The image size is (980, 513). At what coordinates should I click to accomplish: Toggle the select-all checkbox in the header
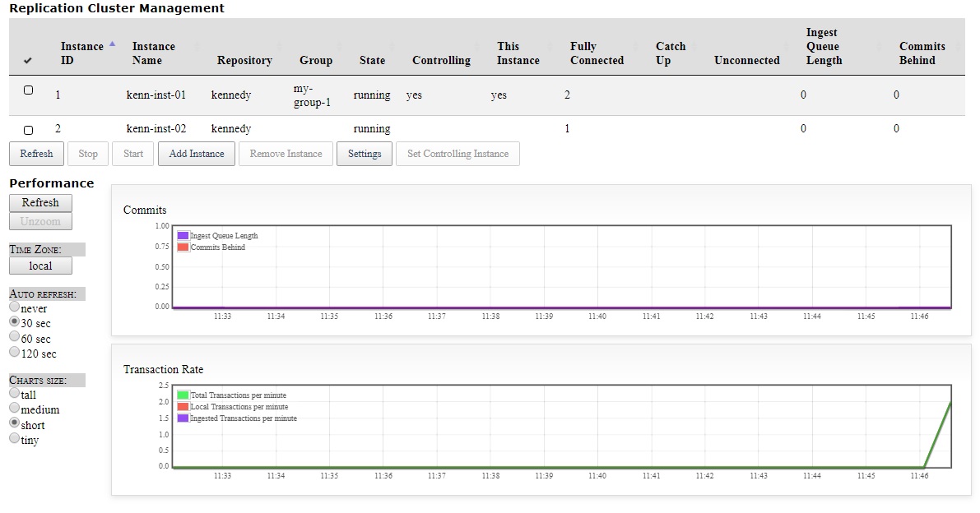pyautogui.click(x=28, y=60)
